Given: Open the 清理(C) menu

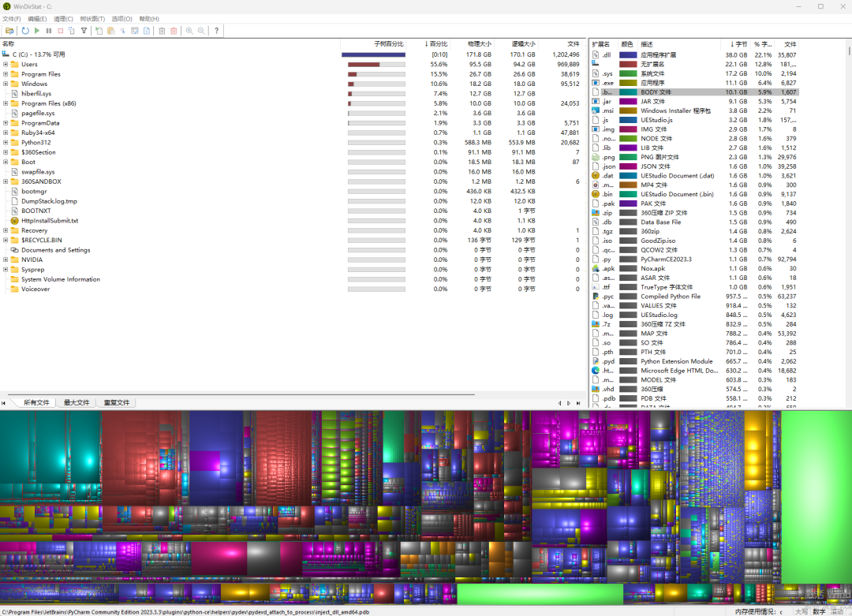Looking at the screenshot, I should pos(63,18).
